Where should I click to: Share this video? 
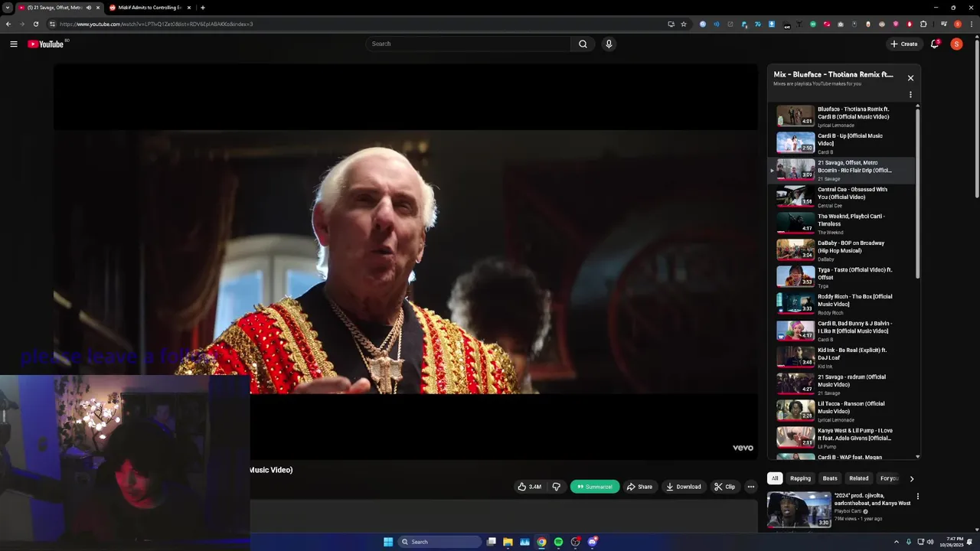click(639, 487)
